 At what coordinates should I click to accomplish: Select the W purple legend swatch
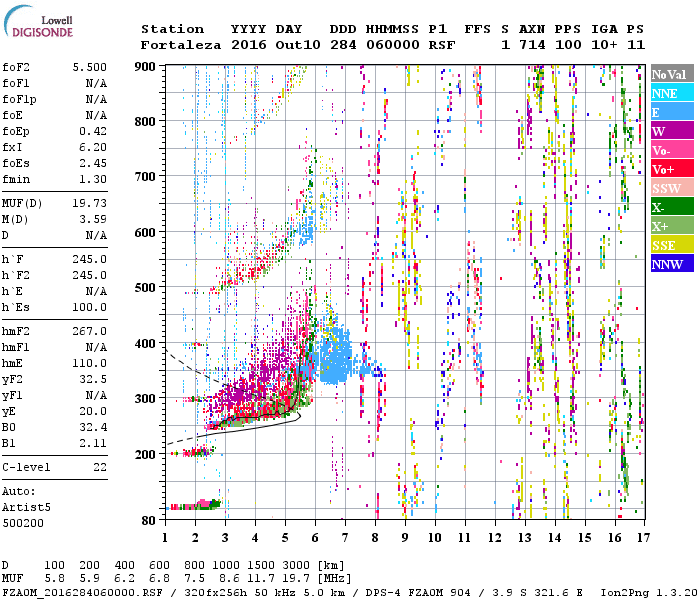672,131
